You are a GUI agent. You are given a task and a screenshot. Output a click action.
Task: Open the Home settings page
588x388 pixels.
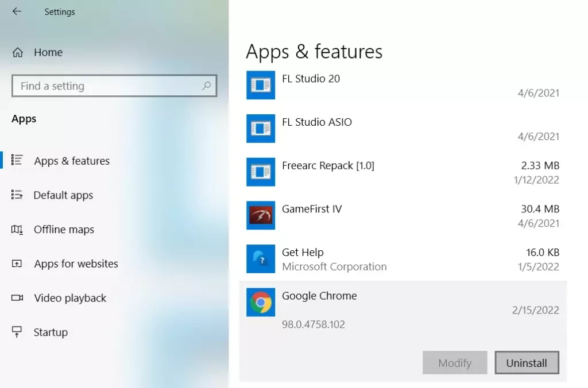(x=48, y=52)
